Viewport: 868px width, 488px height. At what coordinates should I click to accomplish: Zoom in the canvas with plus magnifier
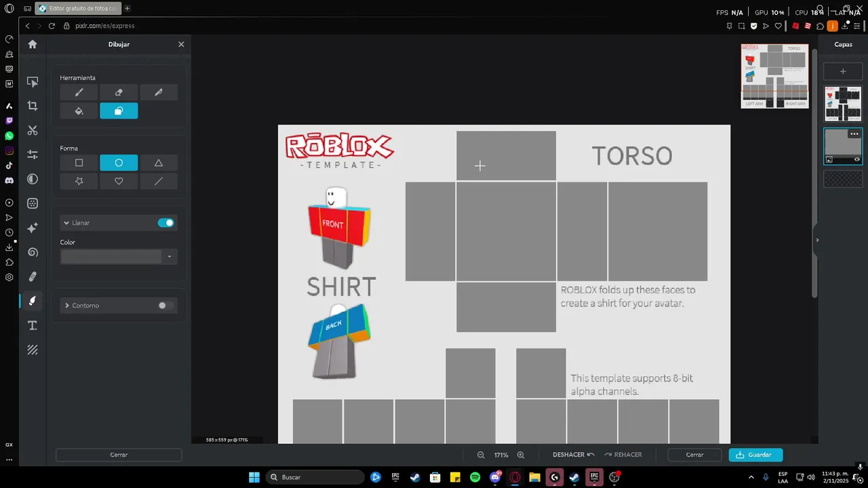coord(521,455)
